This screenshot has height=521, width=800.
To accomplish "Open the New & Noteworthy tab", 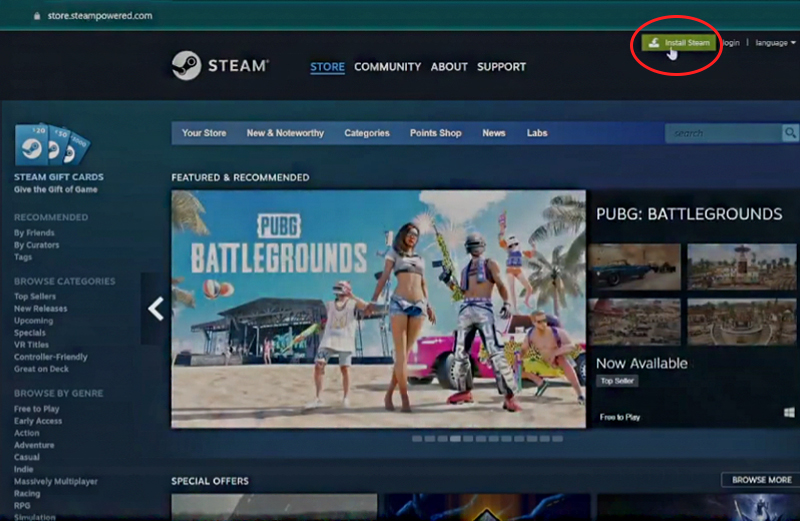I will (x=285, y=133).
